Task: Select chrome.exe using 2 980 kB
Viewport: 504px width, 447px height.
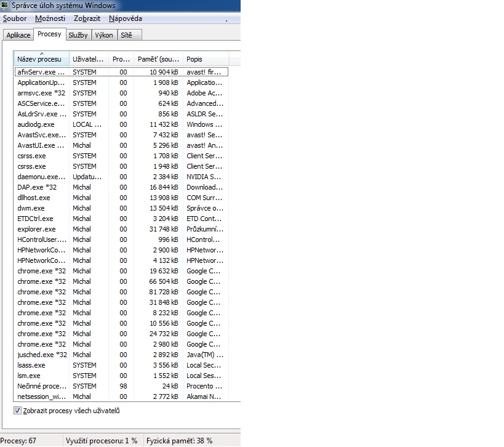Action: click(x=121, y=344)
